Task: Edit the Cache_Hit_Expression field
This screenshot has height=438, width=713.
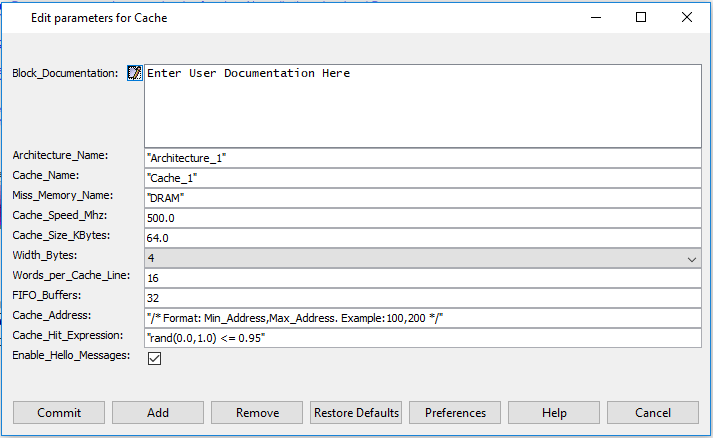Action: pos(422,338)
